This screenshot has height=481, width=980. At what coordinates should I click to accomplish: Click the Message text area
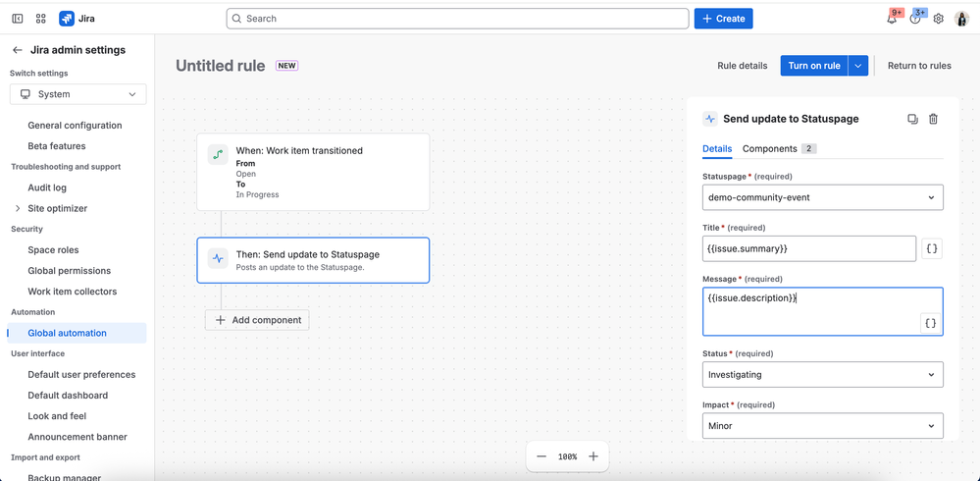coord(822,311)
